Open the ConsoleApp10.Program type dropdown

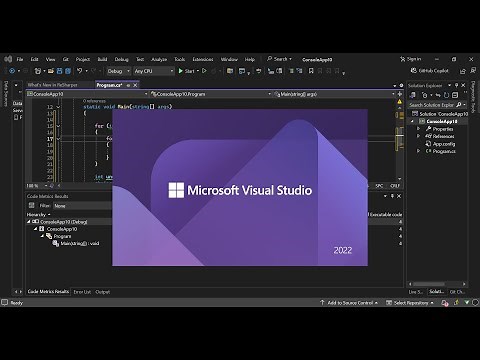tap(211, 94)
